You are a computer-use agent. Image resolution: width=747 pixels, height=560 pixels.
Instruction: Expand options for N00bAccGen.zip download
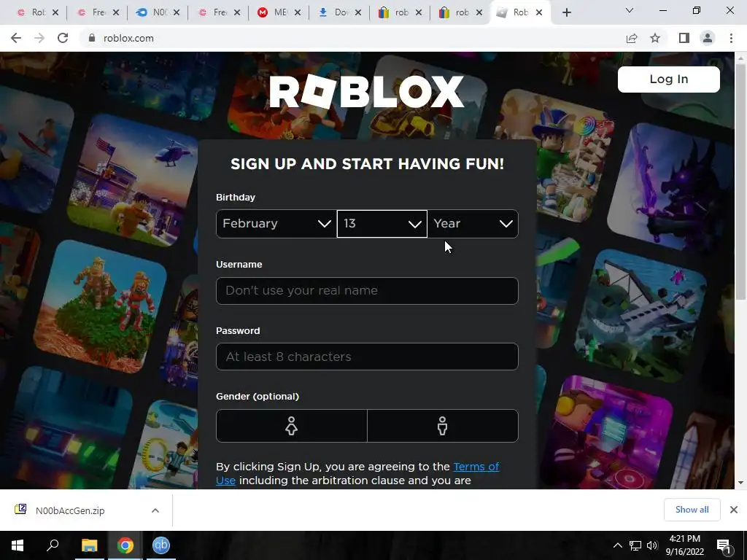(155, 510)
